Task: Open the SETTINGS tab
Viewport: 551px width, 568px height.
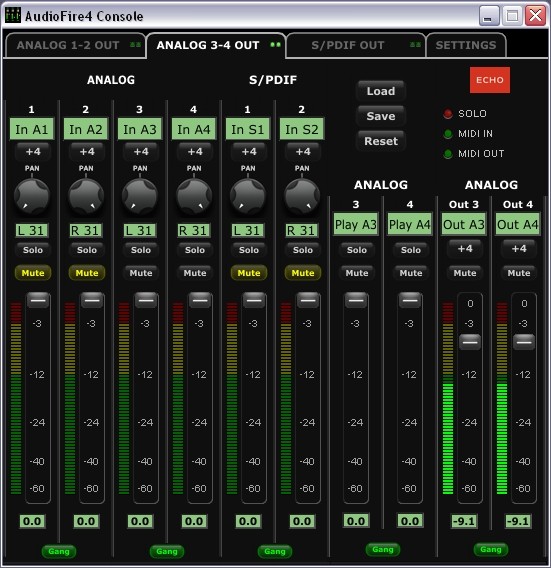Action: (x=466, y=45)
